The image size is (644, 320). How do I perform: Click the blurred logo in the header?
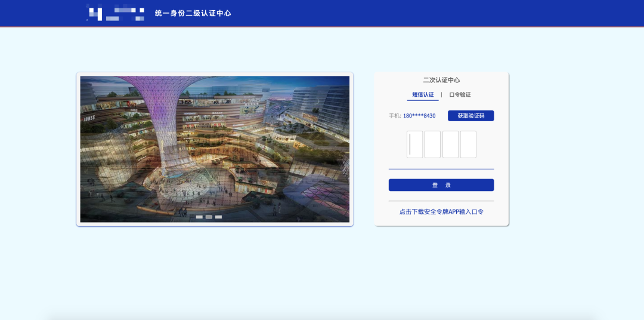[116, 13]
